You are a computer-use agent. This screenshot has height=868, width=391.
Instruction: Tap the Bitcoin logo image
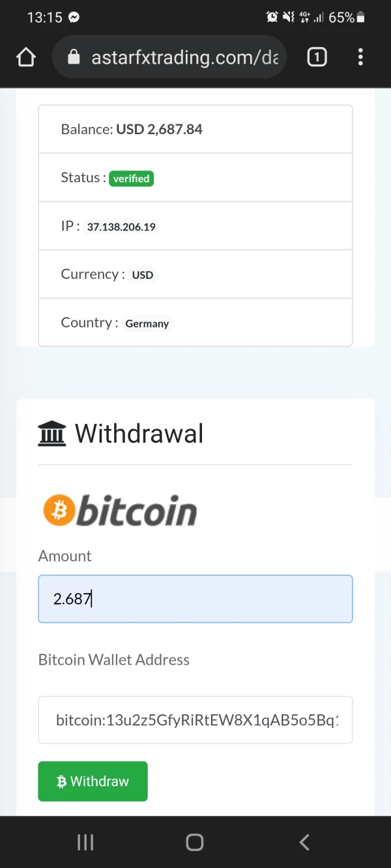[120, 511]
